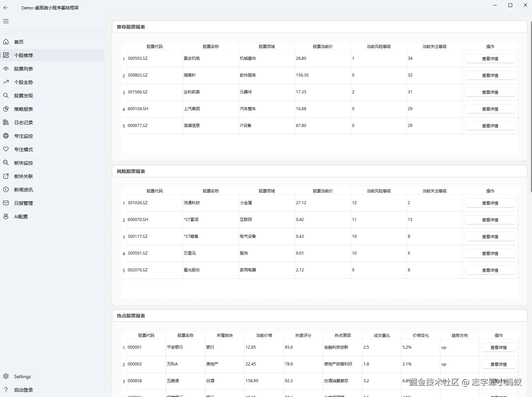Click the vertical scrollbar on the right

pyautogui.click(x=531, y=106)
